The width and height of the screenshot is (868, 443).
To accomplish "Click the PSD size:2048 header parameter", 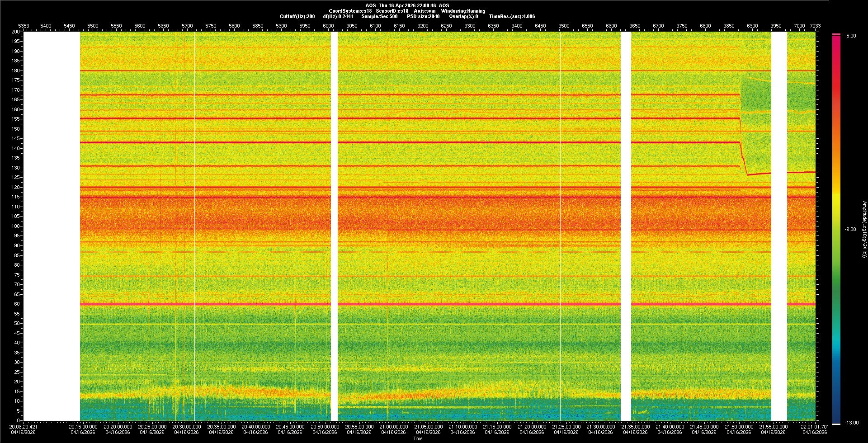I will [x=423, y=16].
